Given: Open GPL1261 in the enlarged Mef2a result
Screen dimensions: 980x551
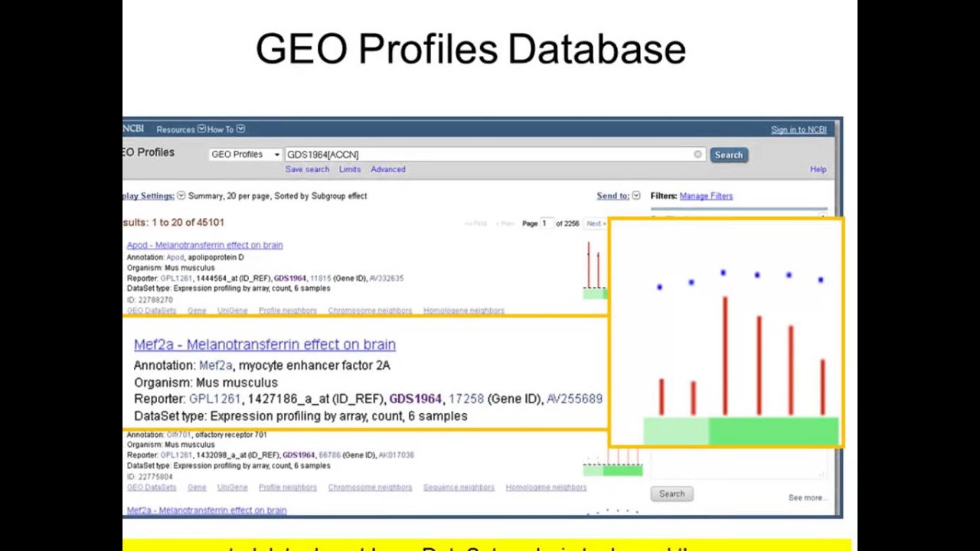Looking at the screenshot, I should tap(214, 399).
